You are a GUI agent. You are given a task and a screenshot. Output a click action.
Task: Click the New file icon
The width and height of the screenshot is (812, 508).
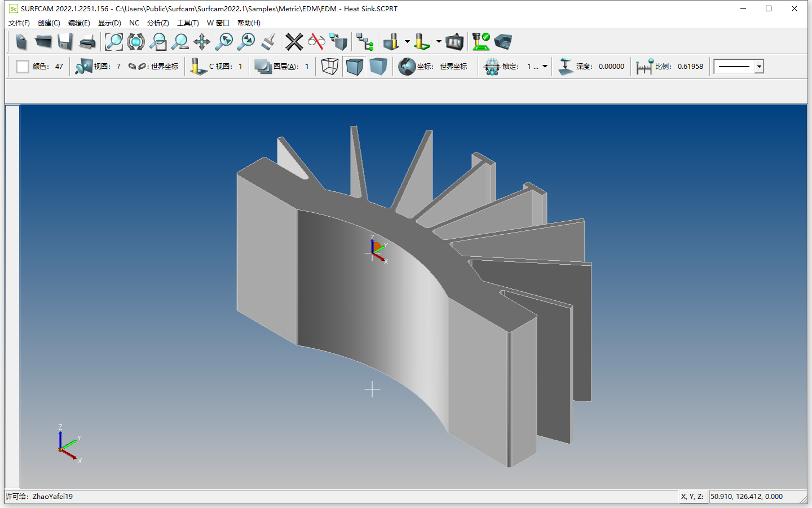point(21,42)
